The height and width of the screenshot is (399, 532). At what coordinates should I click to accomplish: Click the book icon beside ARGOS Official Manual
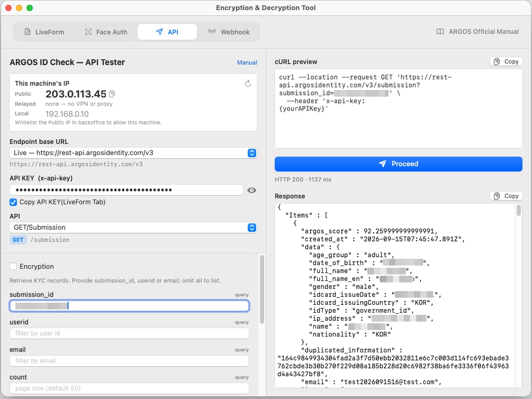tap(440, 32)
